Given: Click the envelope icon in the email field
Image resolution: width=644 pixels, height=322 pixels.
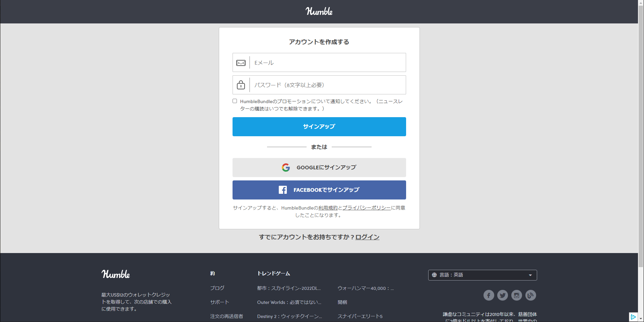Looking at the screenshot, I should pyautogui.click(x=241, y=63).
